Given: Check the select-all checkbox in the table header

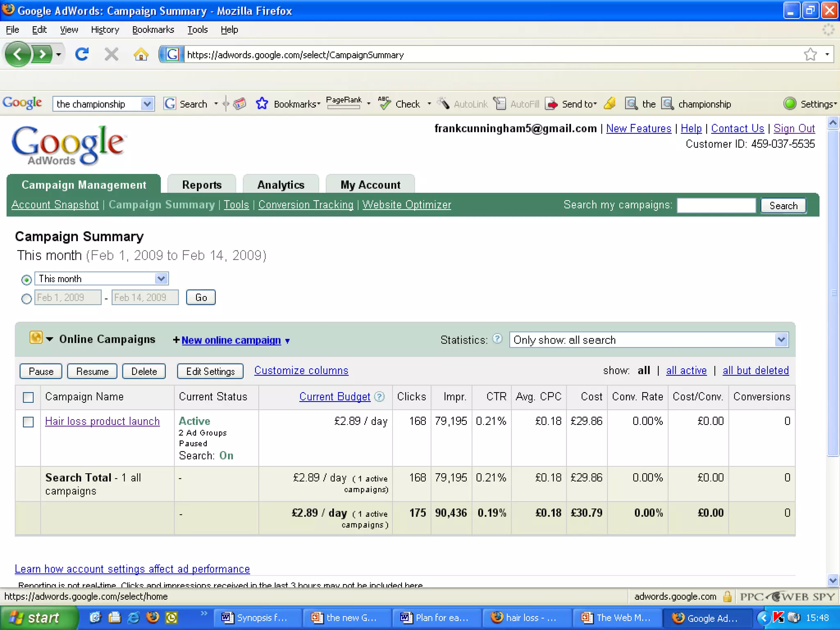Looking at the screenshot, I should (x=28, y=397).
